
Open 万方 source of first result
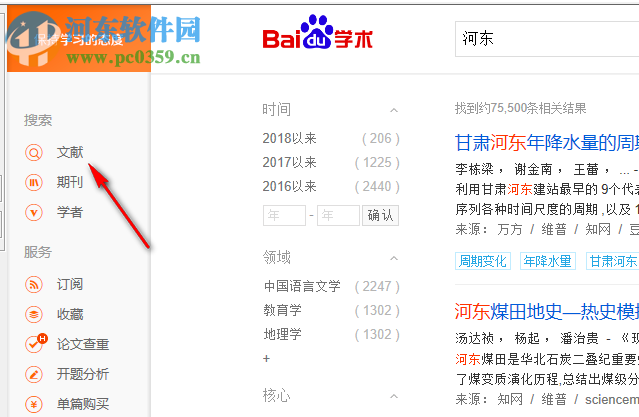(x=509, y=229)
